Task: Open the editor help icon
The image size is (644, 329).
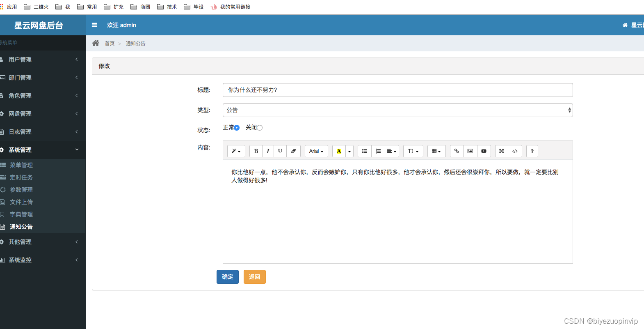Action: coord(532,151)
